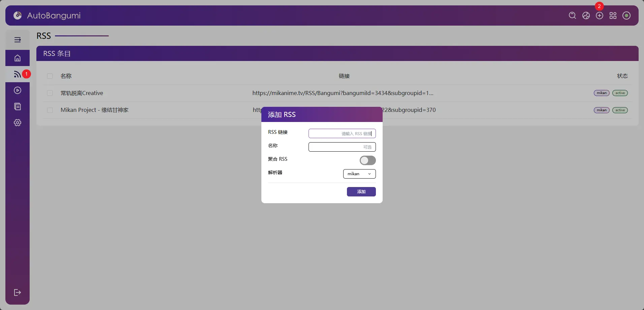
Task: Click the logout icon at sidebar bottom
Action: 18,292
